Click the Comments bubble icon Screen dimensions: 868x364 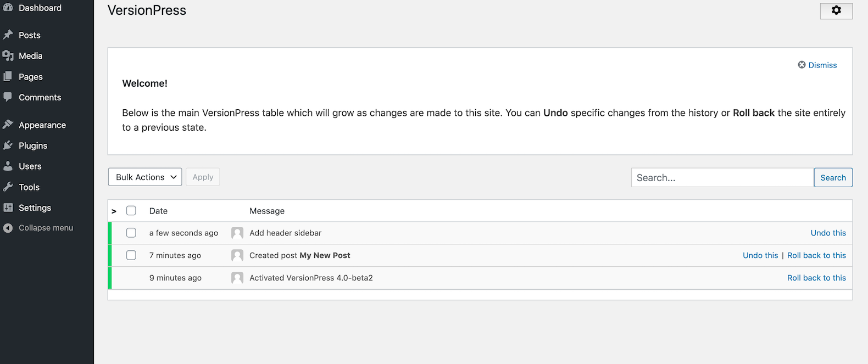(8, 97)
